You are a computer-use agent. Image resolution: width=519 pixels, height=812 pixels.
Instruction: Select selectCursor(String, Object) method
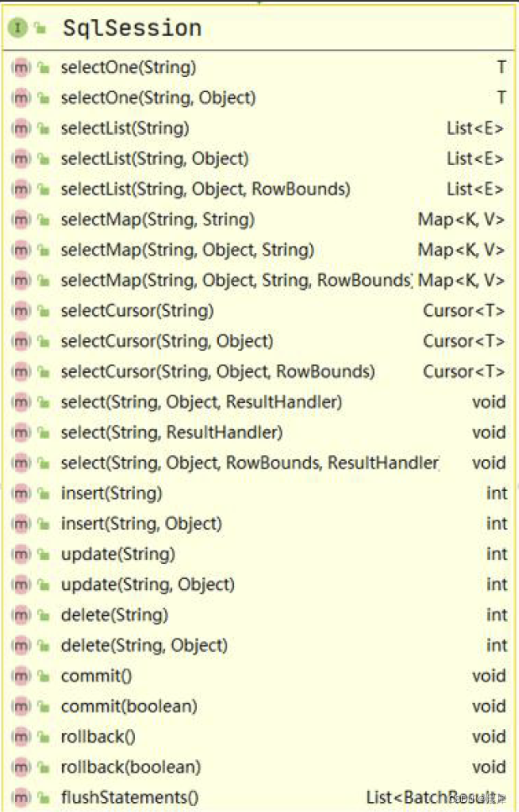click(167, 341)
